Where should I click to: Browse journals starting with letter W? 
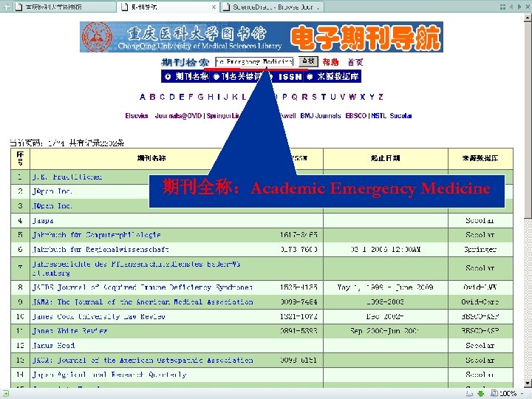pos(352,97)
